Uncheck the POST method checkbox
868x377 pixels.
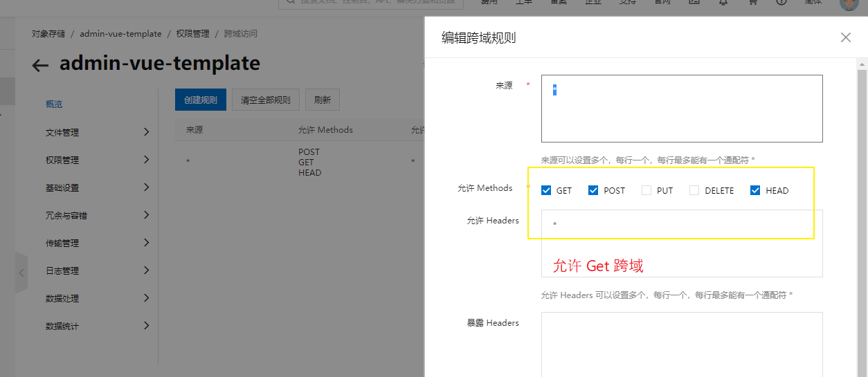pos(593,190)
